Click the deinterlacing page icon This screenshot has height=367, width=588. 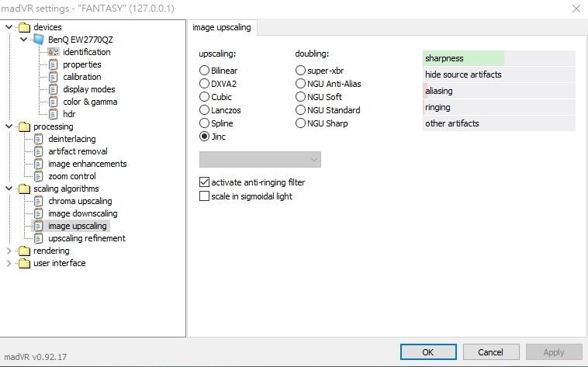pos(39,139)
